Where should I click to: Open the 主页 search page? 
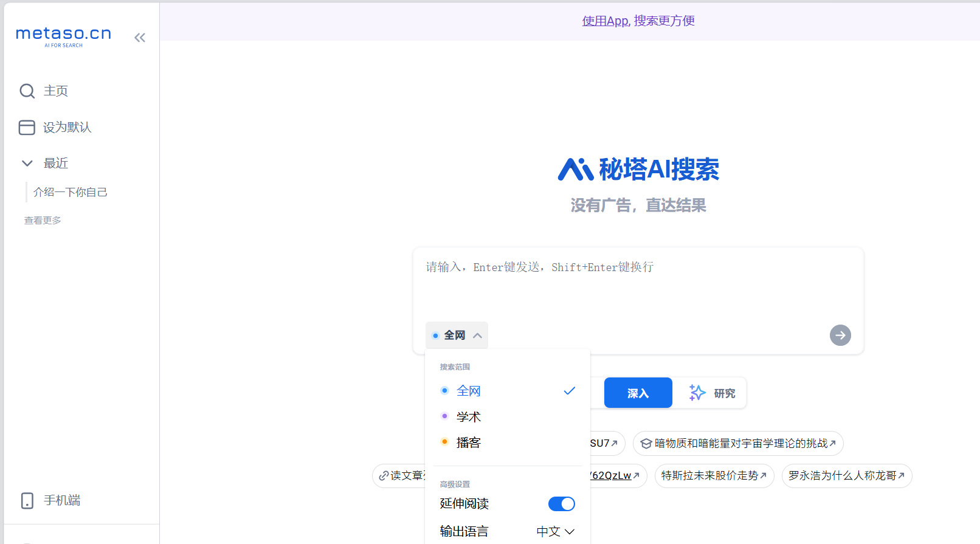[x=44, y=91]
